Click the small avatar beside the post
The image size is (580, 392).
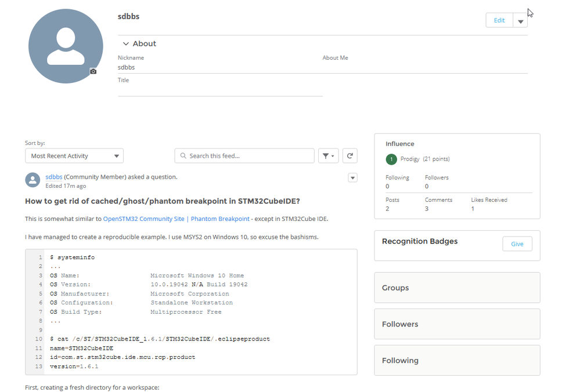pos(33,180)
